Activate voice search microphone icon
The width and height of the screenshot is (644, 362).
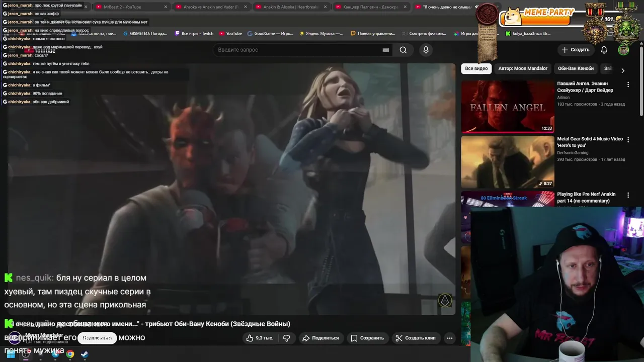tap(426, 50)
